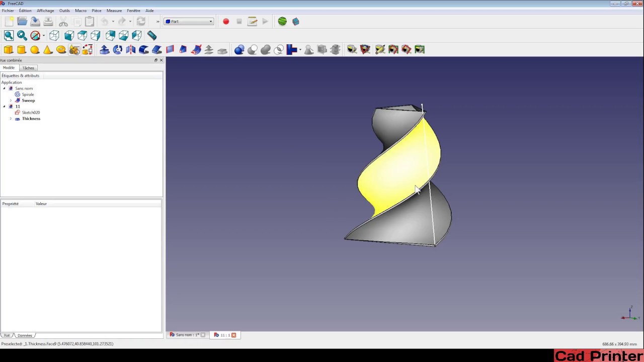
Task: Select Sketch020 in the model tree
Action: point(31,113)
